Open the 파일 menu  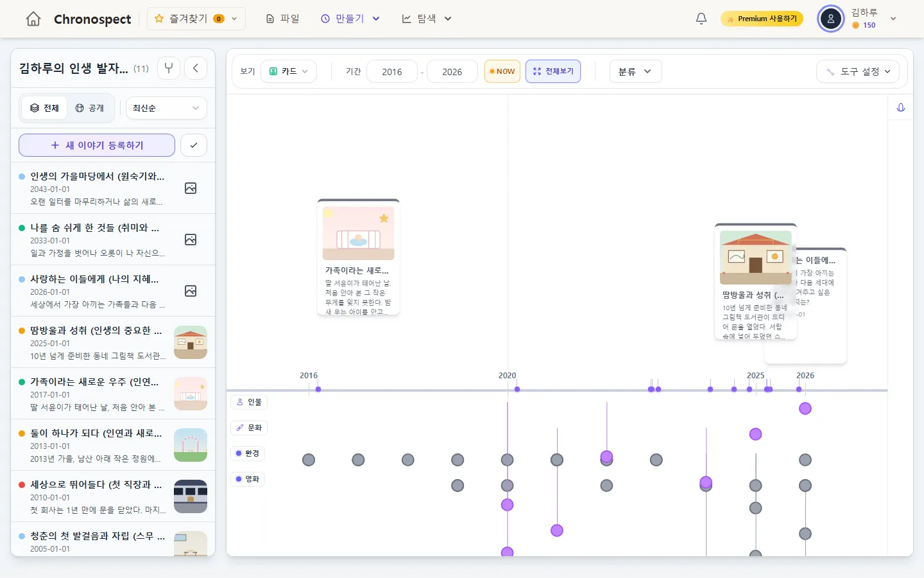point(283,19)
